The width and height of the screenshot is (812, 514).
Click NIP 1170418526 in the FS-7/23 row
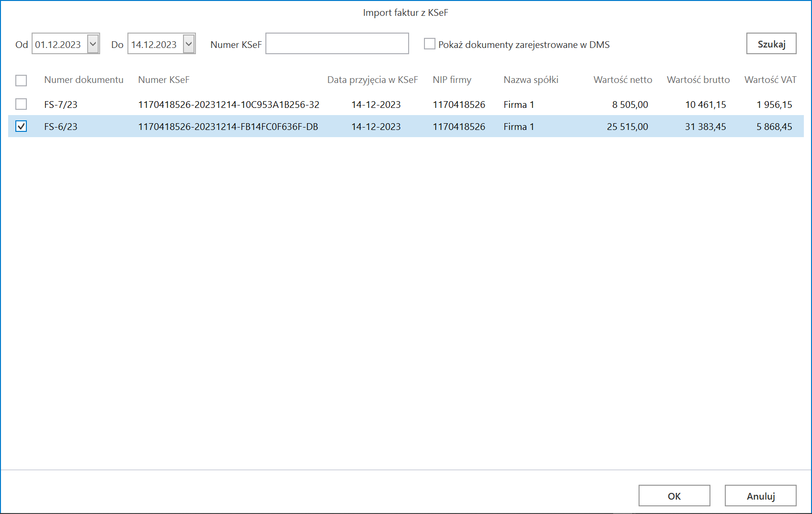[459, 105]
